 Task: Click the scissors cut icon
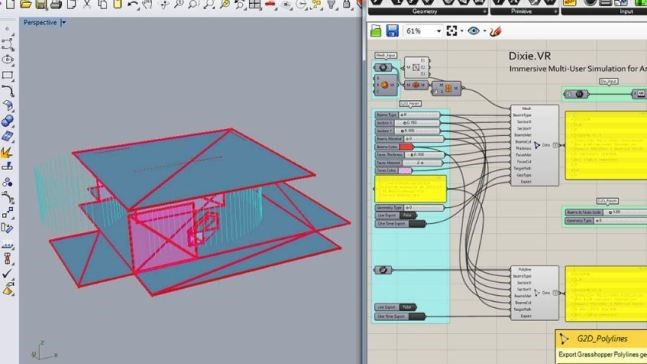(x=87, y=5)
